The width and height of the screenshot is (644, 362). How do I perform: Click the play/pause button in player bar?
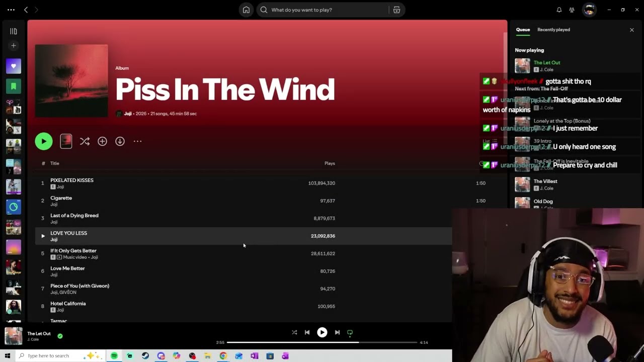pyautogui.click(x=322, y=332)
